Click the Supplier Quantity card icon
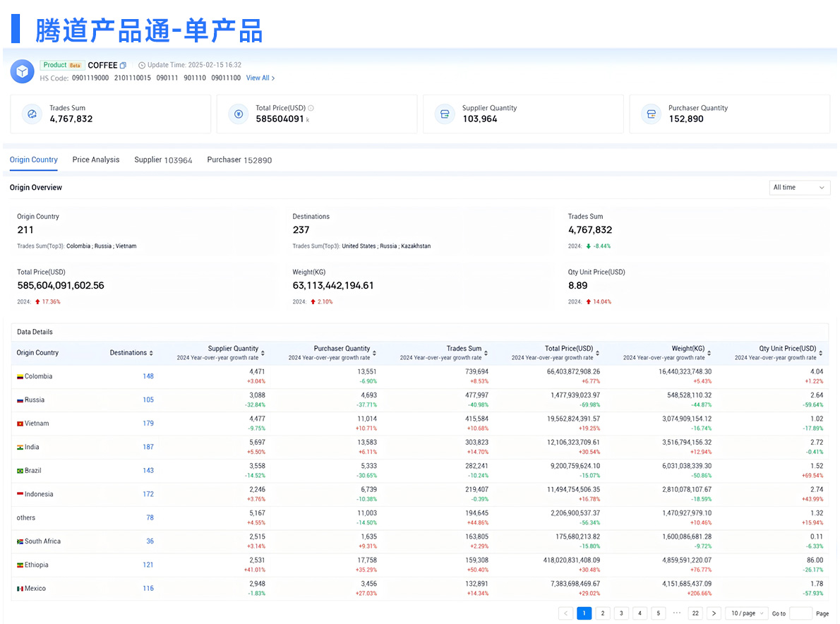This screenshot has height=624, width=840. (x=445, y=114)
